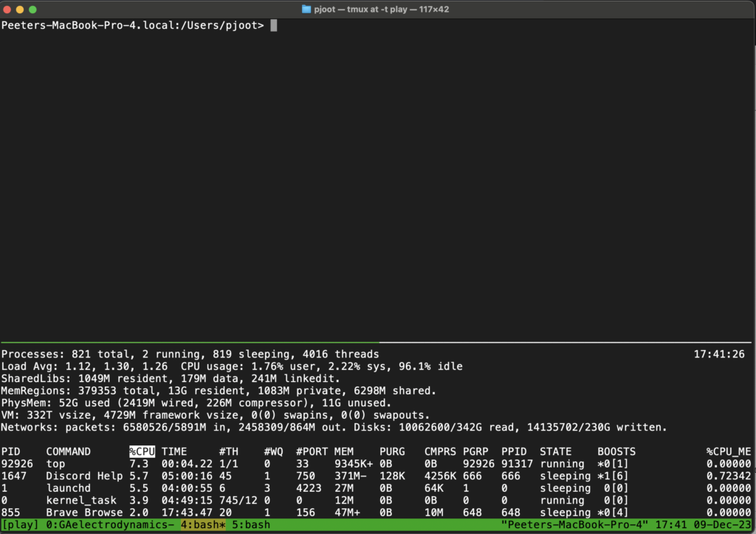This screenshot has width=756, height=534.
Task: Click the '7.3' CPU value for top
Action: (139, 464)
